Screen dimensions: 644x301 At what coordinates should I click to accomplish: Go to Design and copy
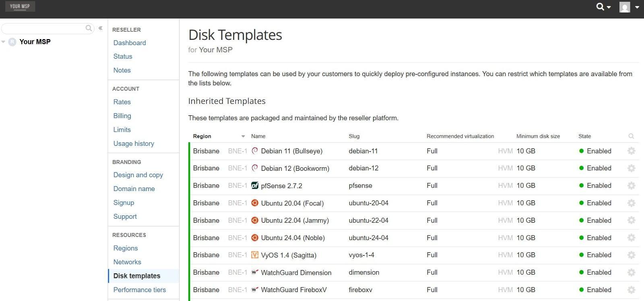(x=138, y=175)
